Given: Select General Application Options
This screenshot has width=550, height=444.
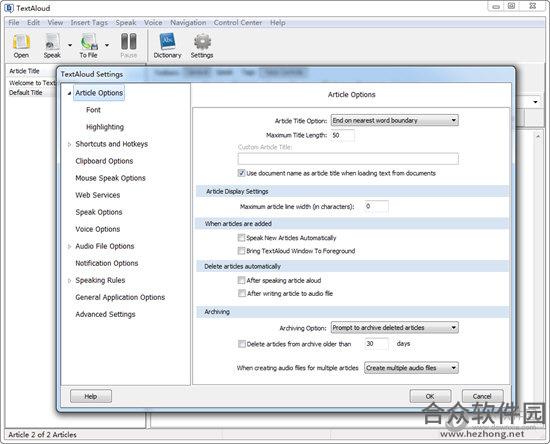Looking at the screenshot, I should tap(120, 297).
